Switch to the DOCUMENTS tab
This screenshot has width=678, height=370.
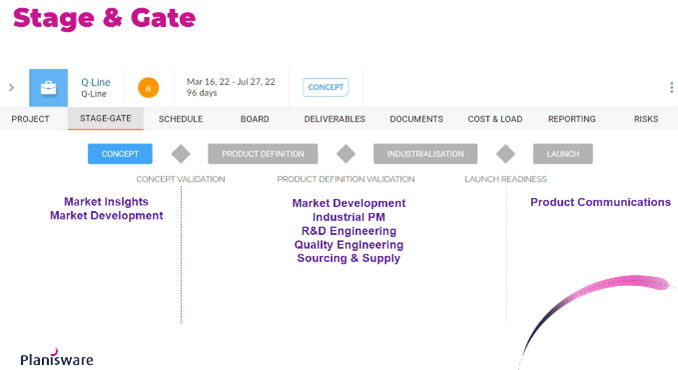[416, 119]
